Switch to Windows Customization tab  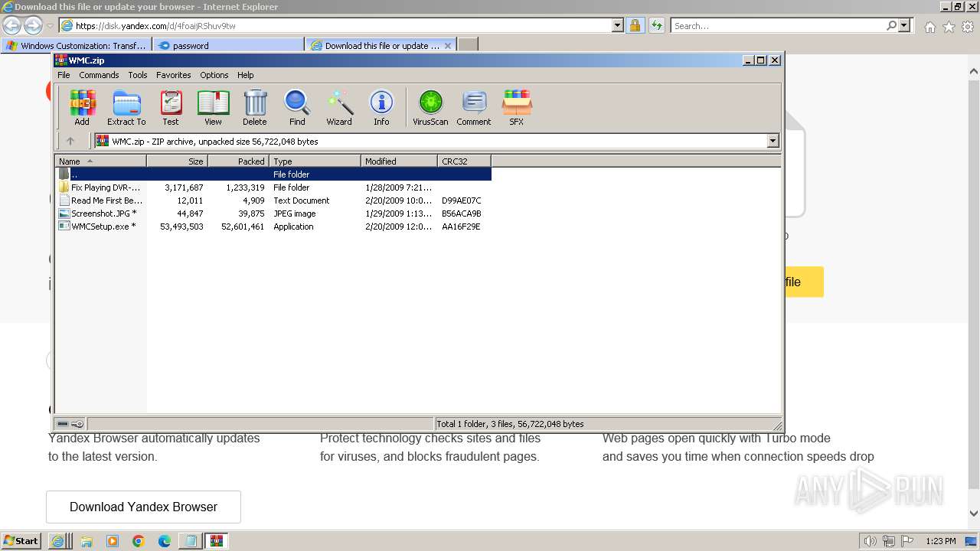[x=77, y=45]
